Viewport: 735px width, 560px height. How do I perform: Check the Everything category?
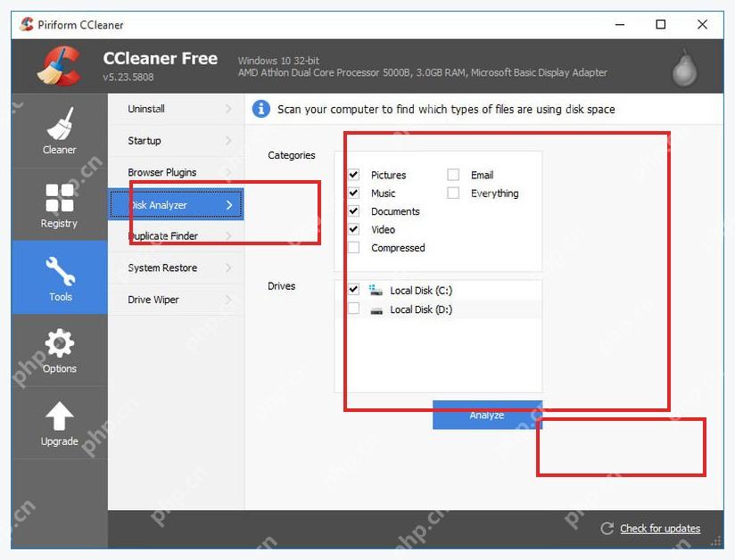(x=453, y=194)
